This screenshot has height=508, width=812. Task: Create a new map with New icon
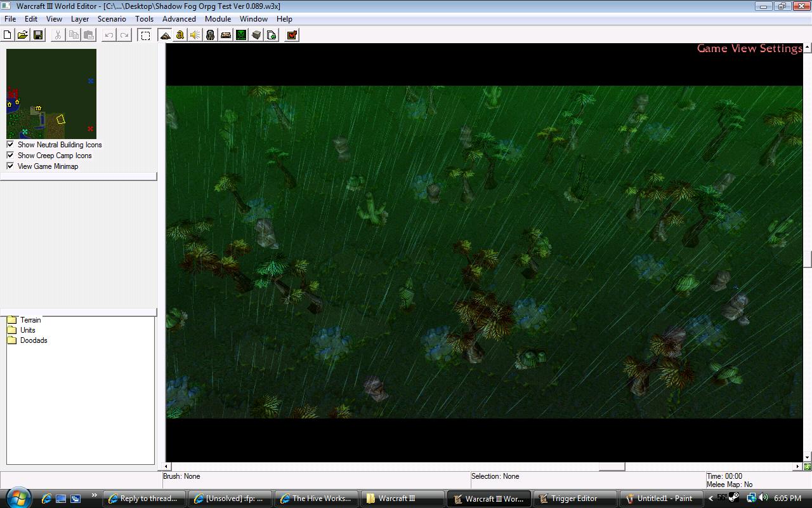8,35
